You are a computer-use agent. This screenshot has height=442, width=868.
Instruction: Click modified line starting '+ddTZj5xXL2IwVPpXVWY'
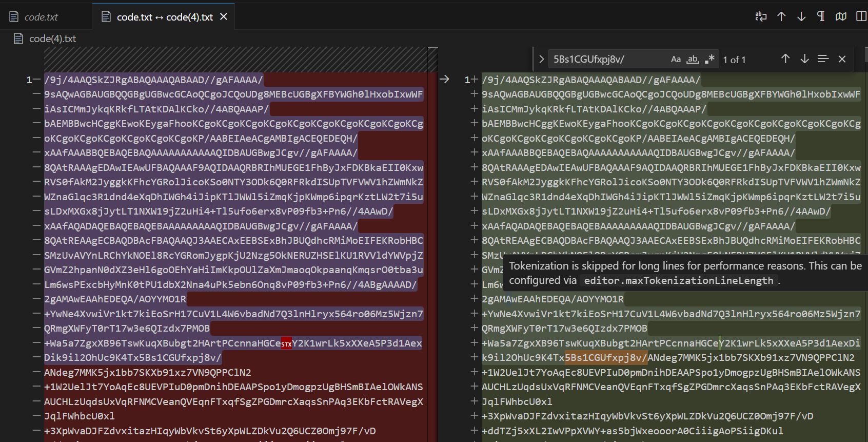tap(633, 431)
